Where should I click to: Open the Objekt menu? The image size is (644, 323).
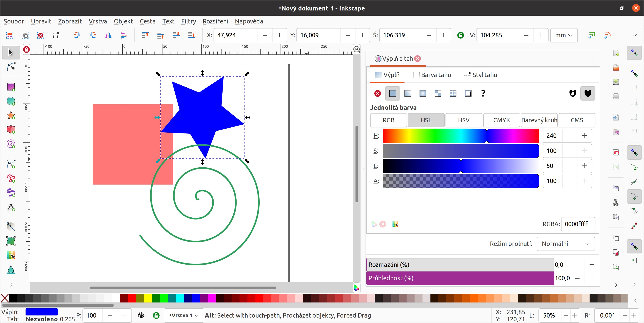[123, 21]
